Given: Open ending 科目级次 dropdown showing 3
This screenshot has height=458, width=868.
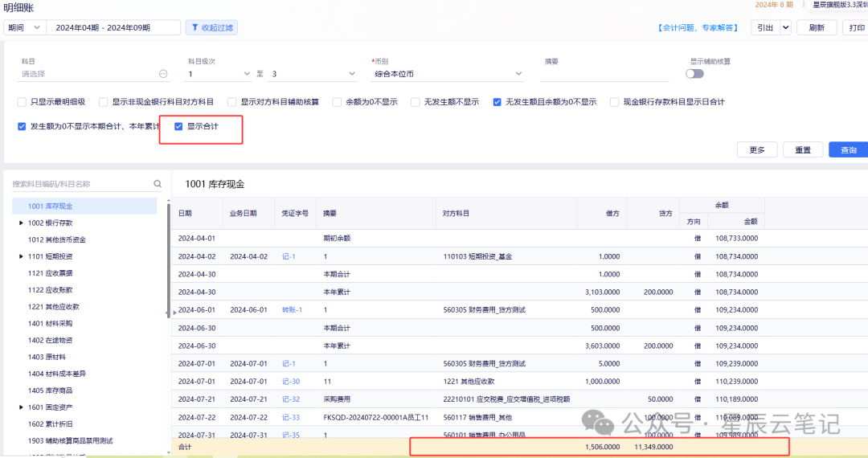Looking at the screenshot, I should tap(313, 74).
